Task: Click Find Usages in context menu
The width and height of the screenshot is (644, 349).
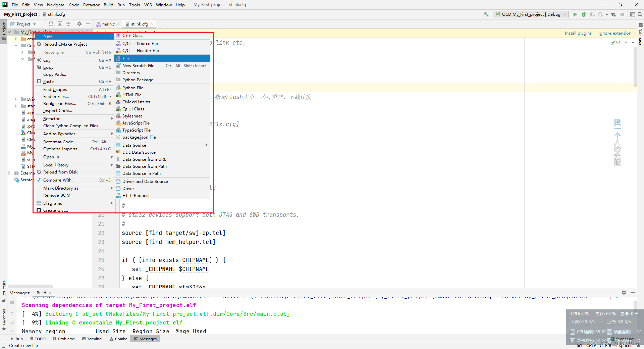Action: point(75,90)
